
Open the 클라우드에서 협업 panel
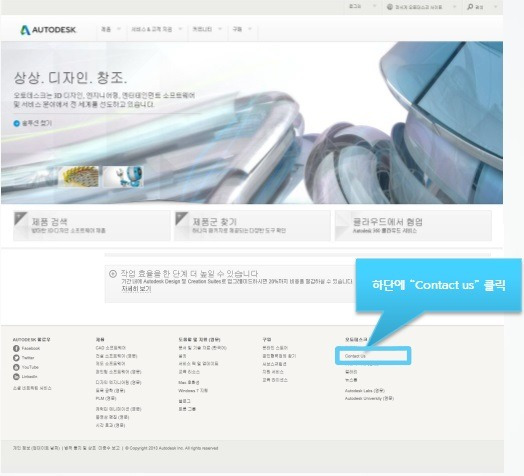click(413, 226)
